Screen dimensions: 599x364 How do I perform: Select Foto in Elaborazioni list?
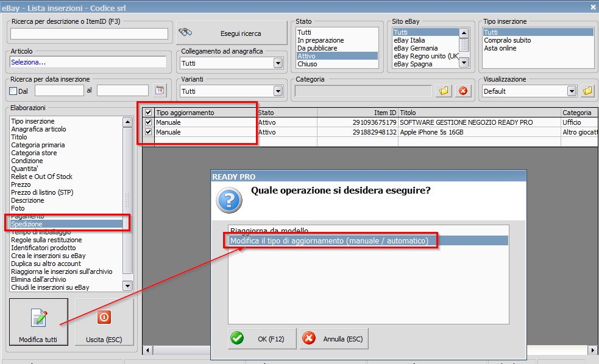pyautogui.click(x=66, y=208)
